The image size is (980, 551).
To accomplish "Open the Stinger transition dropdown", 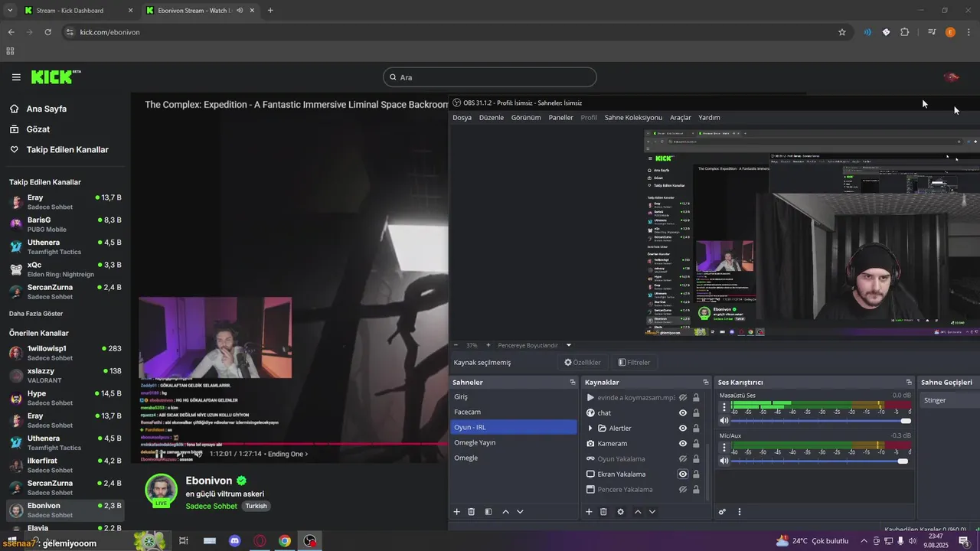I will click(949, 400).
